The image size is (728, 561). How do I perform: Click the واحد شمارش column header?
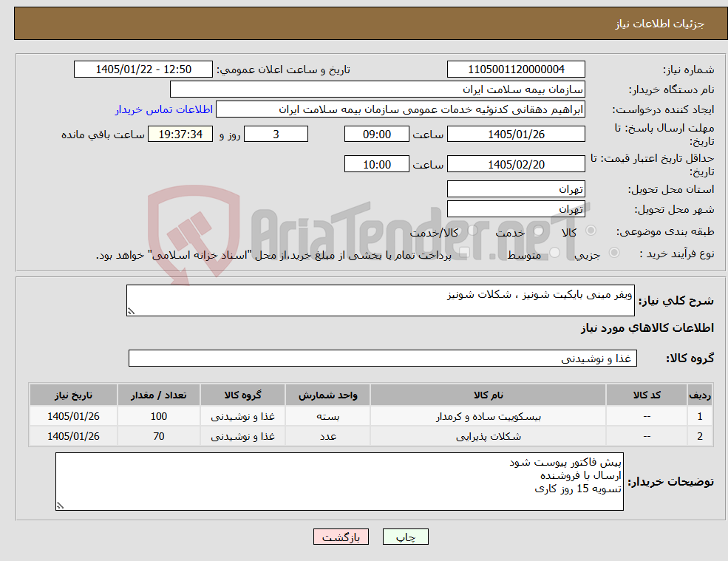point(328,395)
